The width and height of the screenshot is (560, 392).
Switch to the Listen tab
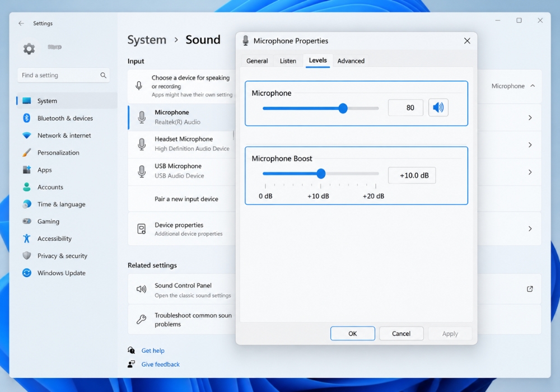point(288,60)
